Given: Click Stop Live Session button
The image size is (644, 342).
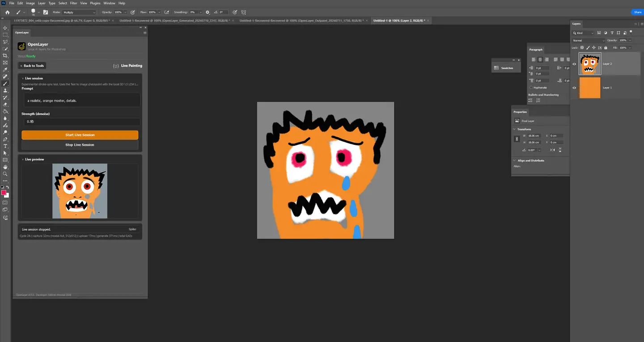Looking at the screenshot, I should [80, 145].
